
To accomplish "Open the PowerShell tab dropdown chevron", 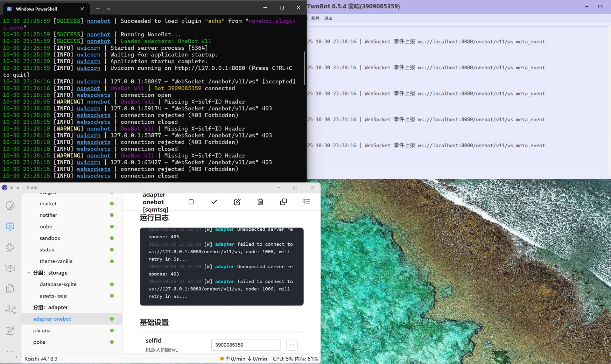I will click(109, 9).
